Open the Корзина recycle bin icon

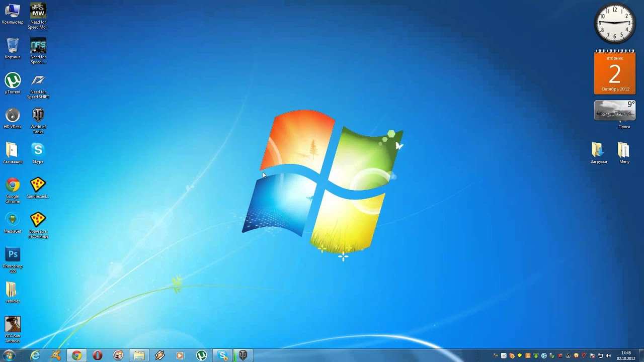click(x=13, y=48)
